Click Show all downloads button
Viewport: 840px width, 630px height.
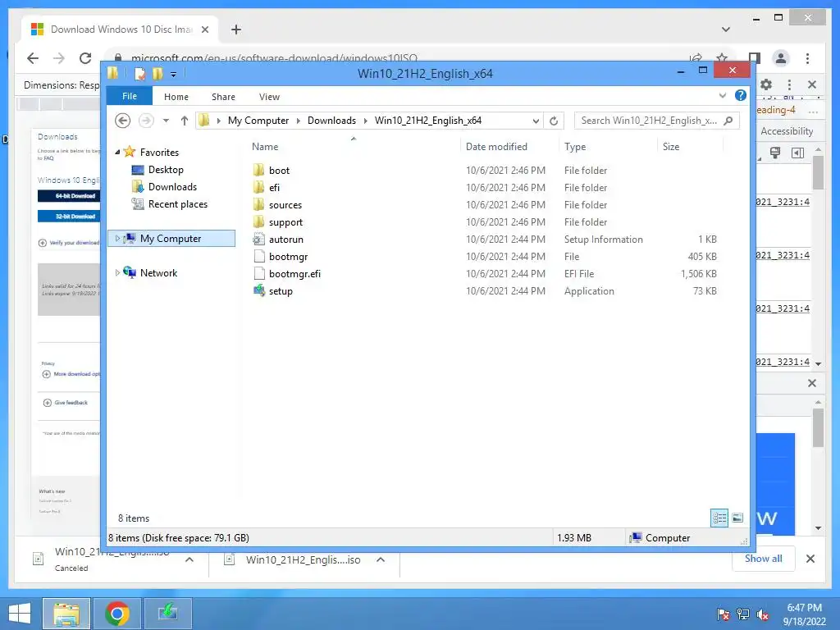point(764,558)
